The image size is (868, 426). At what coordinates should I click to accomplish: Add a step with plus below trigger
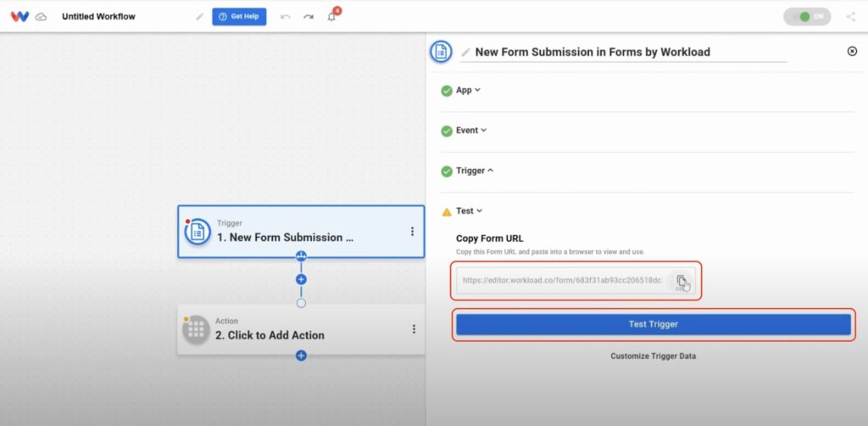pos(301,280)
